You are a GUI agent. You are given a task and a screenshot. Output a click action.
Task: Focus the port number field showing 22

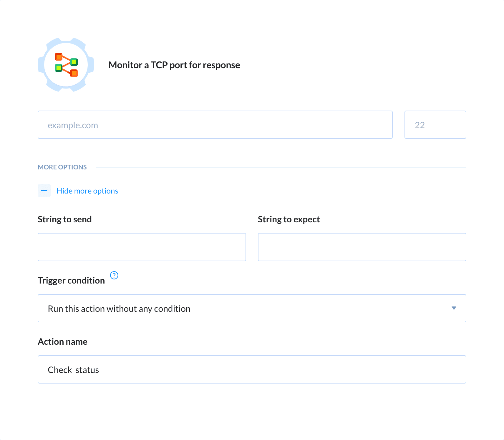pyautogui.click(x=435, y=125)
